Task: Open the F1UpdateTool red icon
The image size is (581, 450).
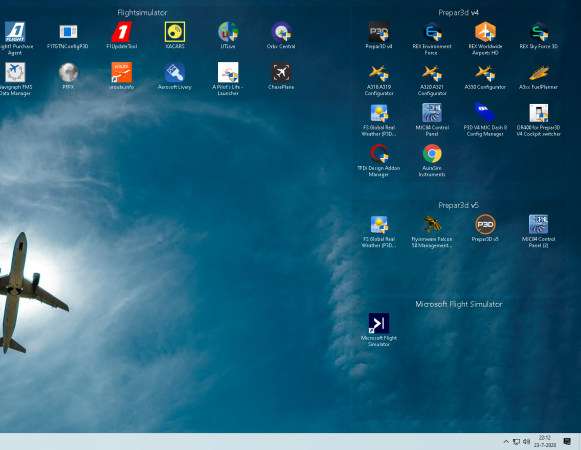Action: 122,32
